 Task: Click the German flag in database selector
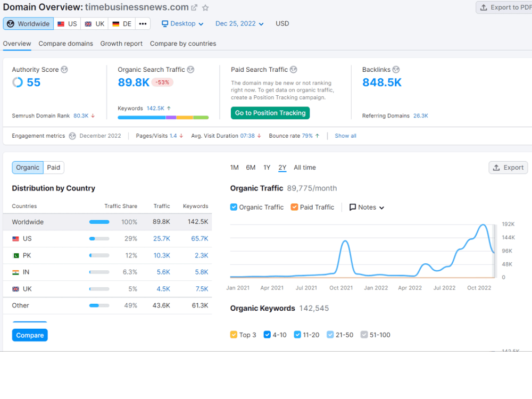point(115,24)
